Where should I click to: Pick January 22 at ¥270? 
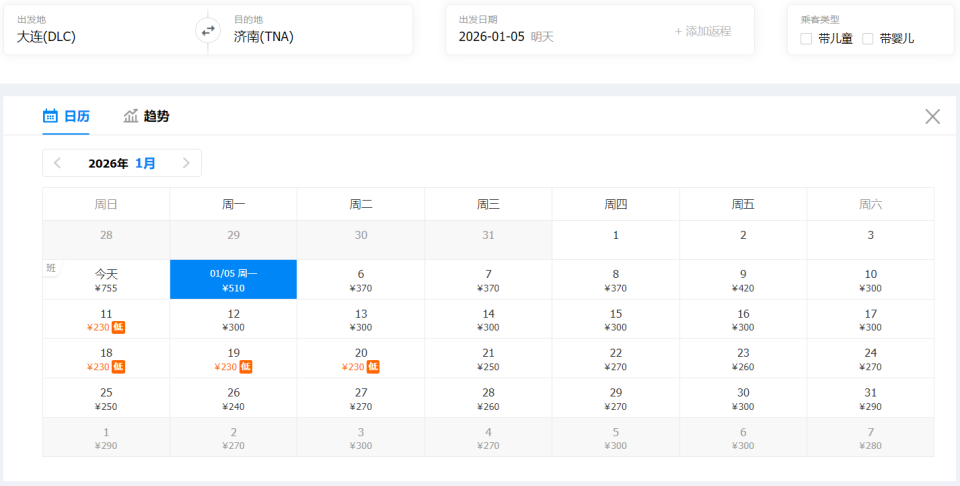pyautogui.click(x=615, y=359)
